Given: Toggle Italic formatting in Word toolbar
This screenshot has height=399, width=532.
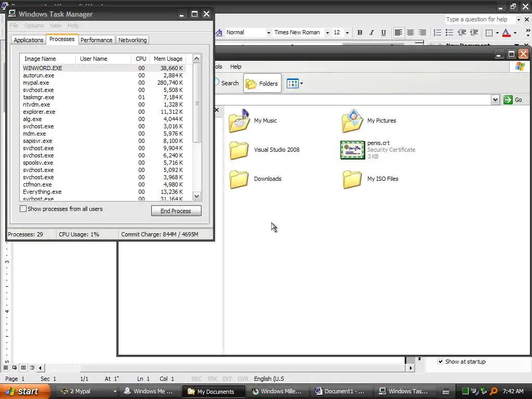Looking at the screenshot, I should (x=371, y=33).
